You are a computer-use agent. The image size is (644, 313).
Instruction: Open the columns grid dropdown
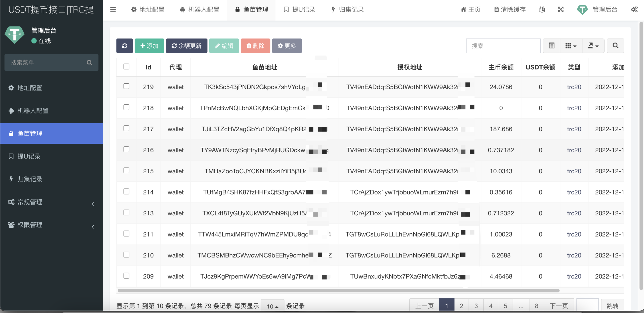coord(571,46)
